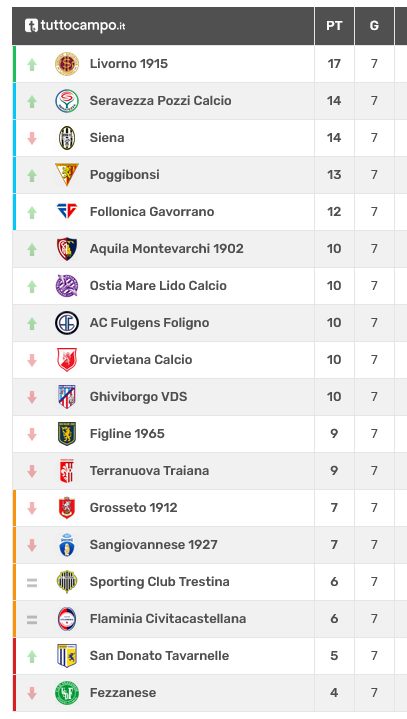407x719 pixels.
Task: Click the Seravezza Pozzi Calcio club logo
Action: (67, 101)
